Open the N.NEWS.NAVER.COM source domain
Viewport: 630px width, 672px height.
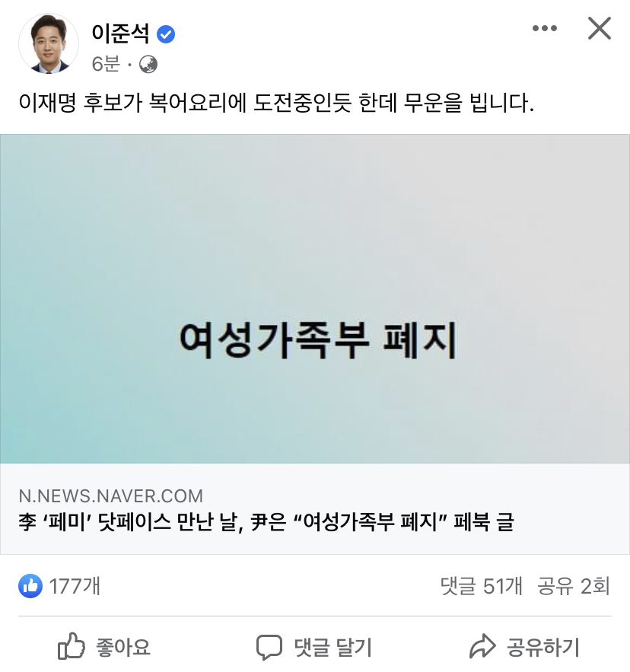click(110, 496)
